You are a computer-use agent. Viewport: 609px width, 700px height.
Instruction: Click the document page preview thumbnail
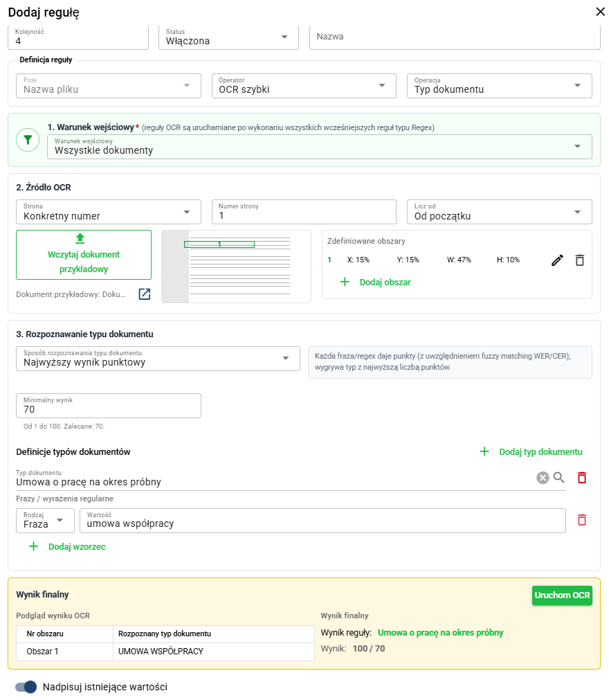[236, 267]
